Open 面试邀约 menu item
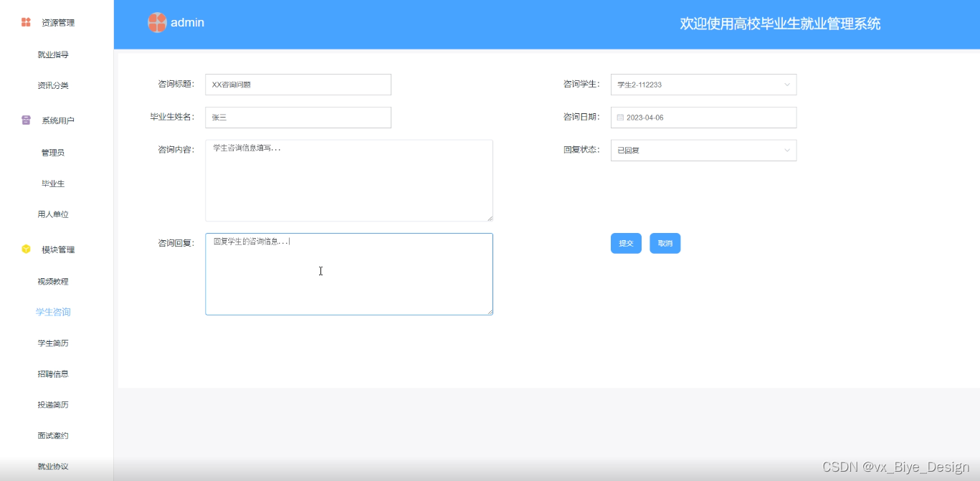The width and height of the screenshot is (980, 481). [53, 436]
